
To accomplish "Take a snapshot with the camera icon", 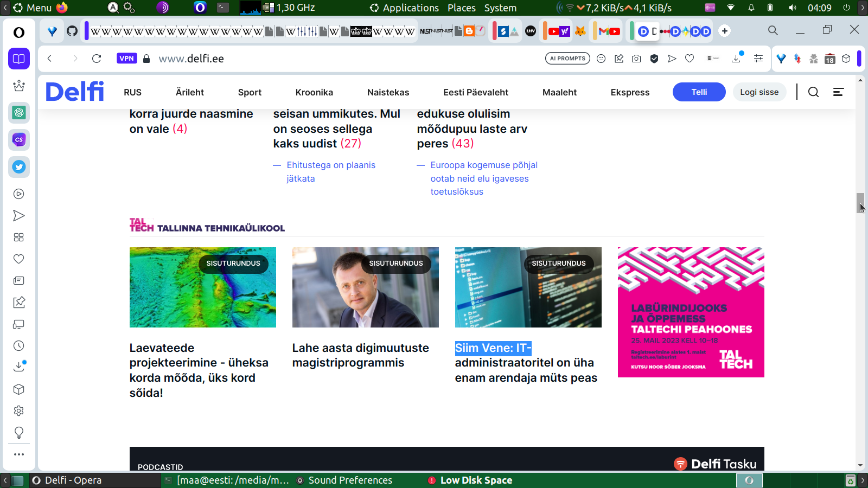I will (x=636, y=59).
